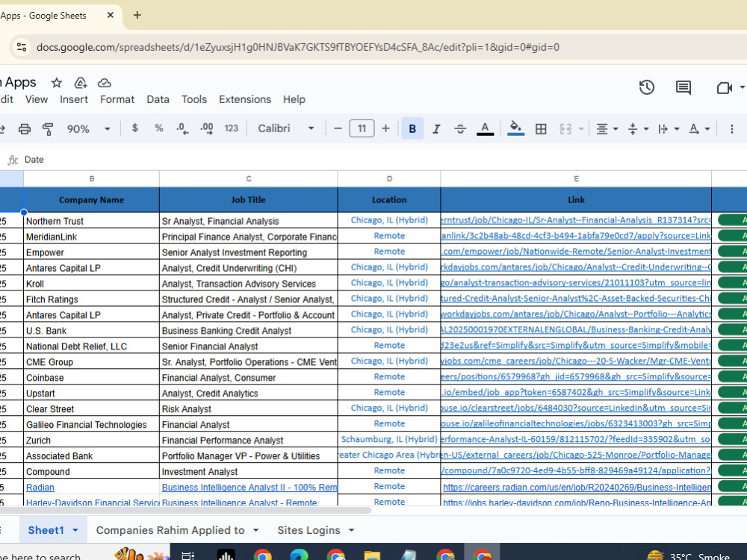Increase decimal places
The image size is (747, 560).
pos(207,128)
